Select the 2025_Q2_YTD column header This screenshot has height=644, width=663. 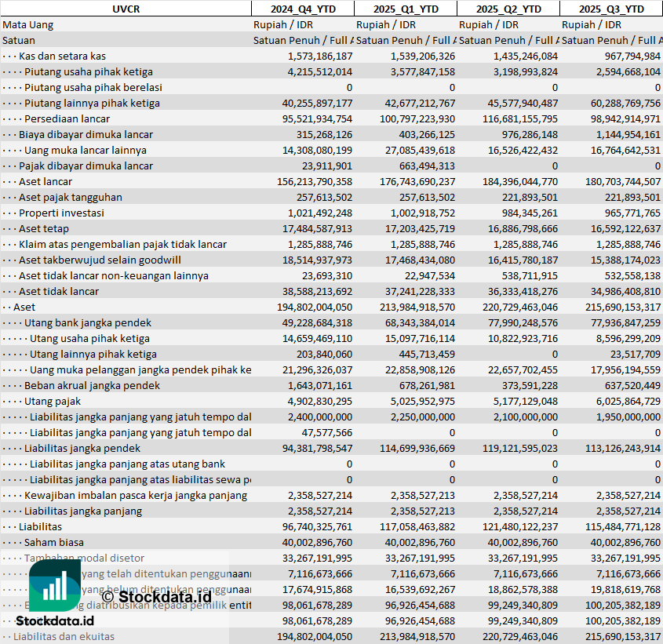508,9
